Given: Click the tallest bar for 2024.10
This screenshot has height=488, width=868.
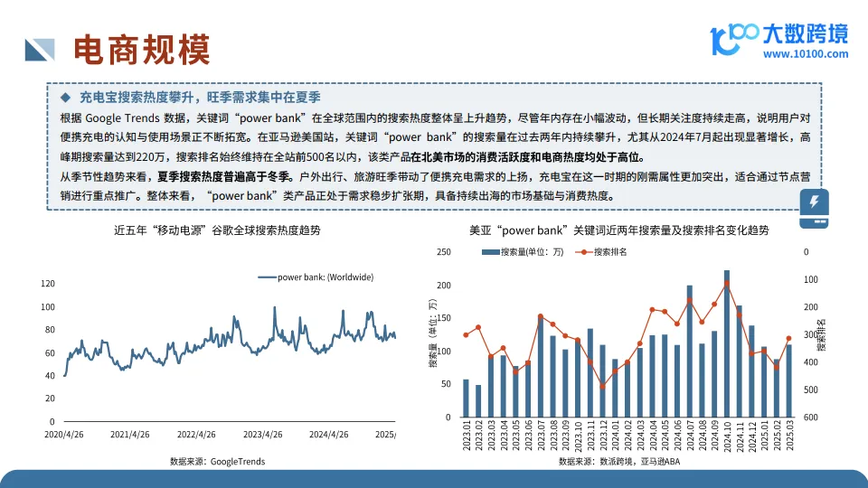Looking at the screenshot, I should pos(727,343).
